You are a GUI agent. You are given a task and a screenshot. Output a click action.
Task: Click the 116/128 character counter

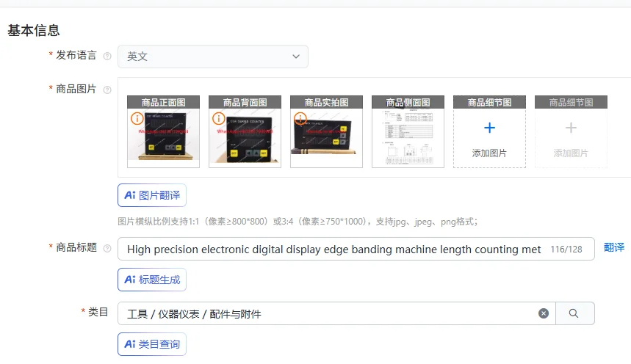(x=566, y=250)
